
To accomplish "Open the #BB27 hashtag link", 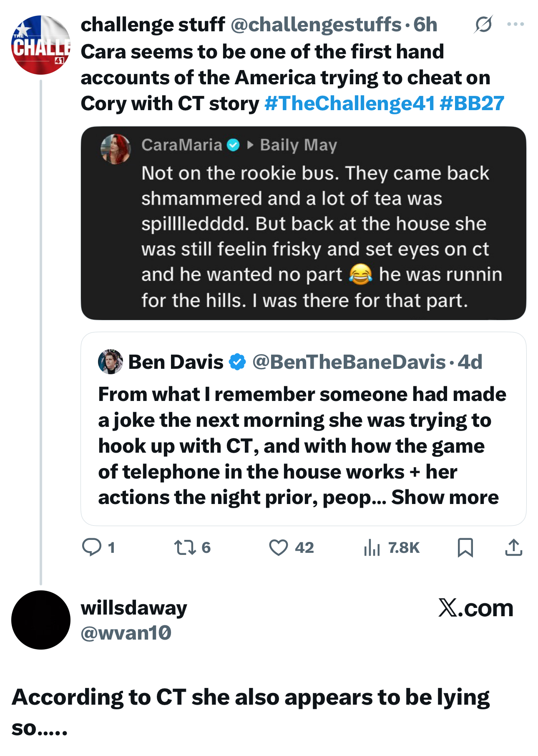I will pyautogui.click(x=472, y=103).
